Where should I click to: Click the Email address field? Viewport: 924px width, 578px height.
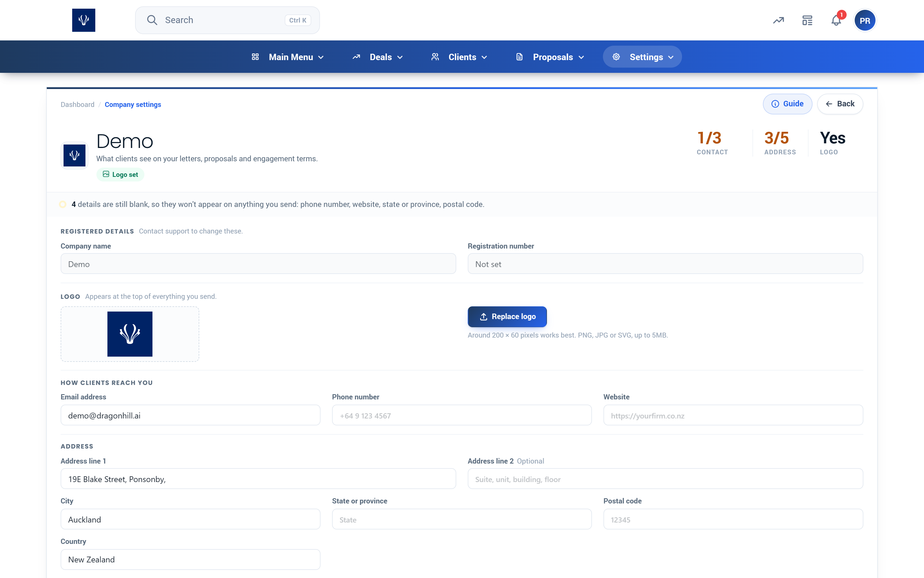(x=191, y=415)
